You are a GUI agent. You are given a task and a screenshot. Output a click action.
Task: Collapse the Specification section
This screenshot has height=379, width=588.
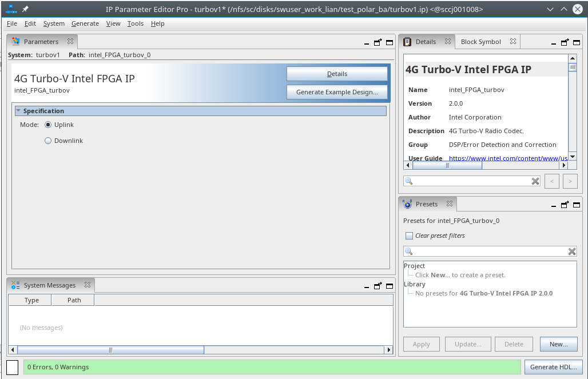pos(18,110)
